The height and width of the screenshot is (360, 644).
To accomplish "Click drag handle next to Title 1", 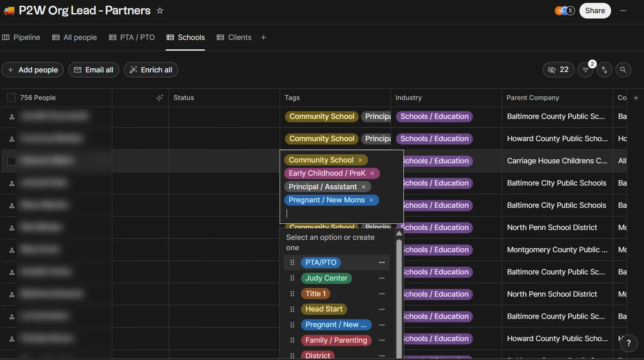I will (x=292, y=294).
